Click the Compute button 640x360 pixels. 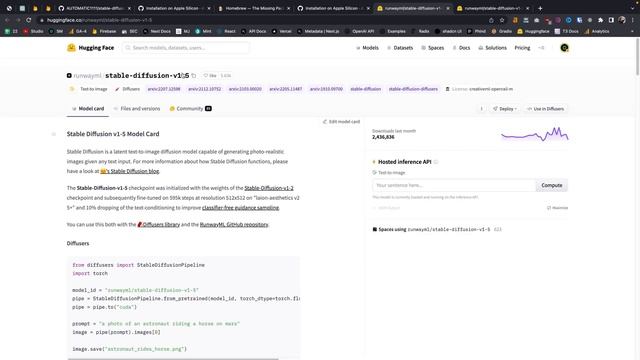pos(551,185)
